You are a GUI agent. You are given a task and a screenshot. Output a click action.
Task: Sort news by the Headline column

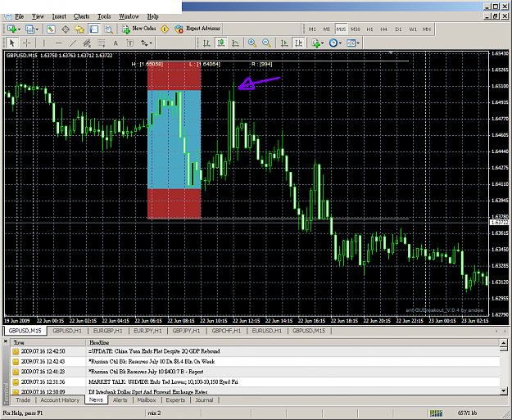click(292, 343)
